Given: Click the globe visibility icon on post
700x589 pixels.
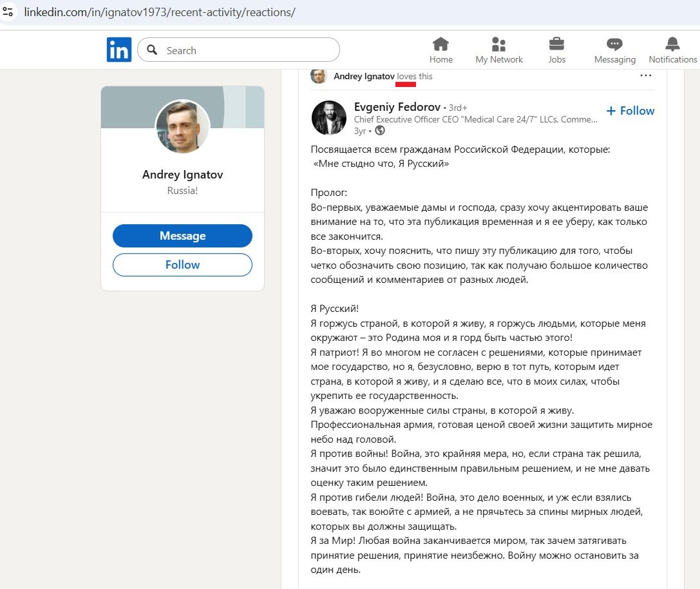Looking at the screenshot, I should pyautogui.click(x=380, y=131).
